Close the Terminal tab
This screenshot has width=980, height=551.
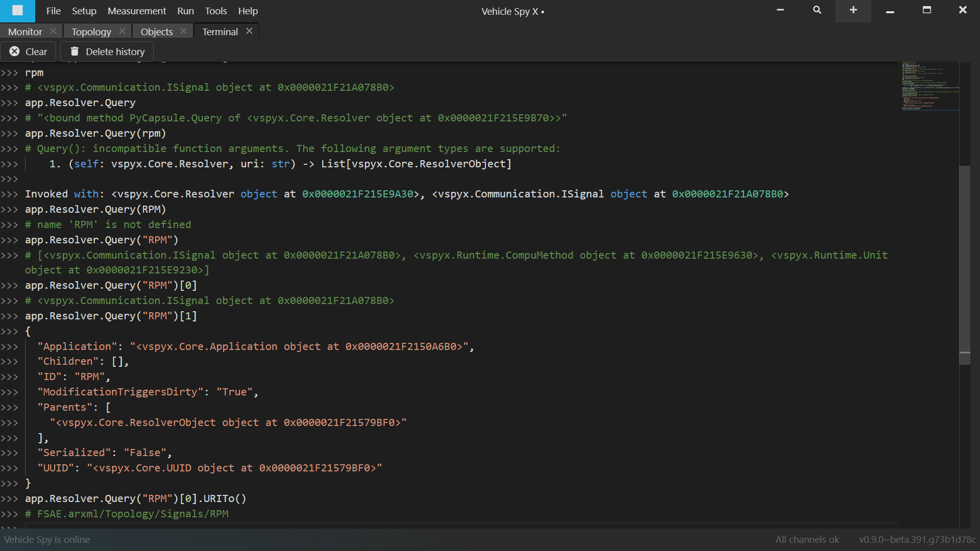(x=249, y=31)
